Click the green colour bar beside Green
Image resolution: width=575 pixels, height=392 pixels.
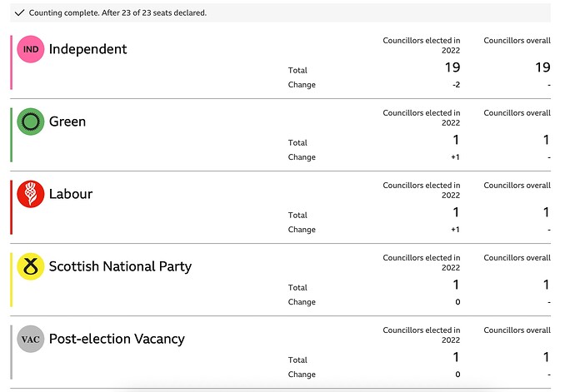[12, 135]
